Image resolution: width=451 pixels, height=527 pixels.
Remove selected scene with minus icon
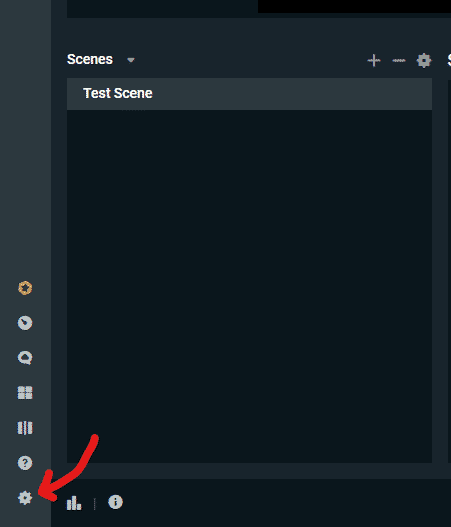coord(399,60)
